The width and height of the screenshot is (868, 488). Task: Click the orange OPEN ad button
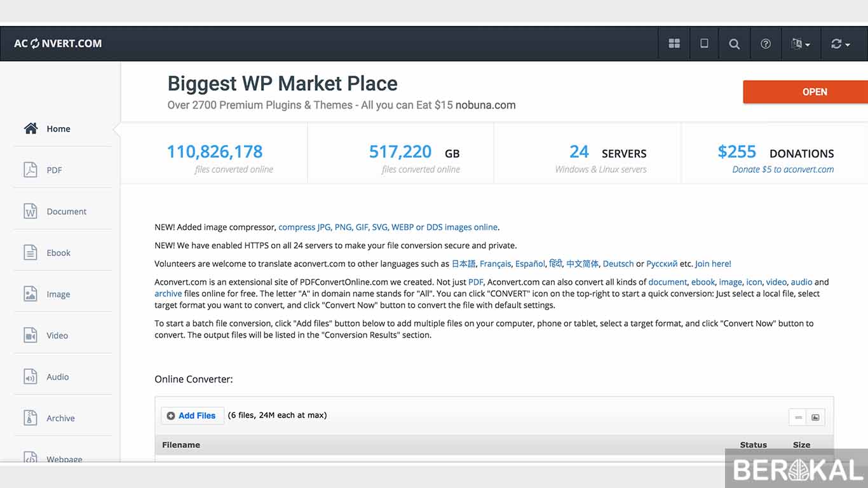[813, 92]
